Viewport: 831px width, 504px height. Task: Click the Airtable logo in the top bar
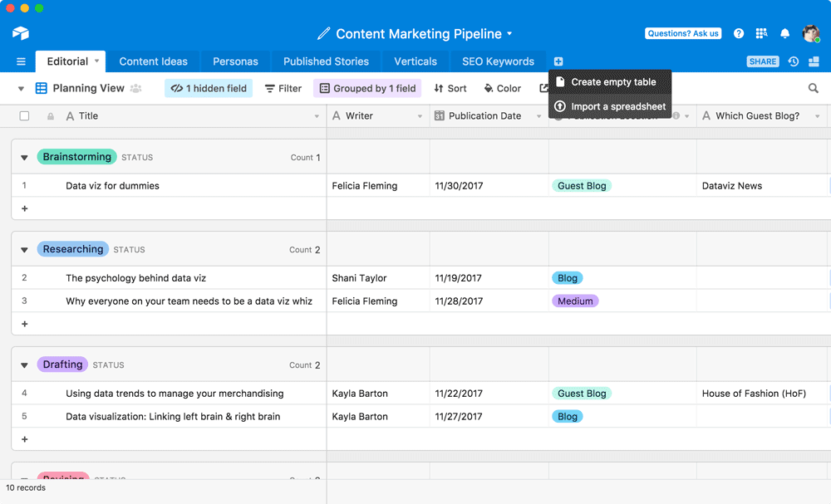point(19,33)
